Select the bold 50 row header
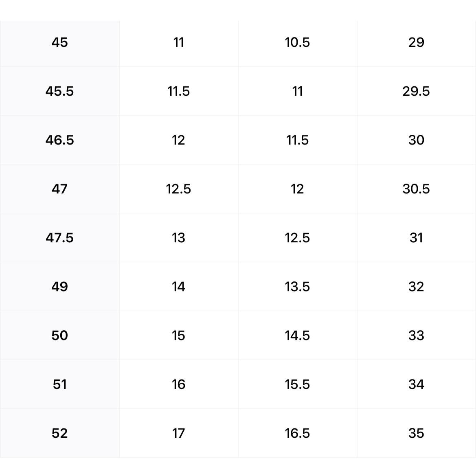The image size is (476, 476). 59,336
